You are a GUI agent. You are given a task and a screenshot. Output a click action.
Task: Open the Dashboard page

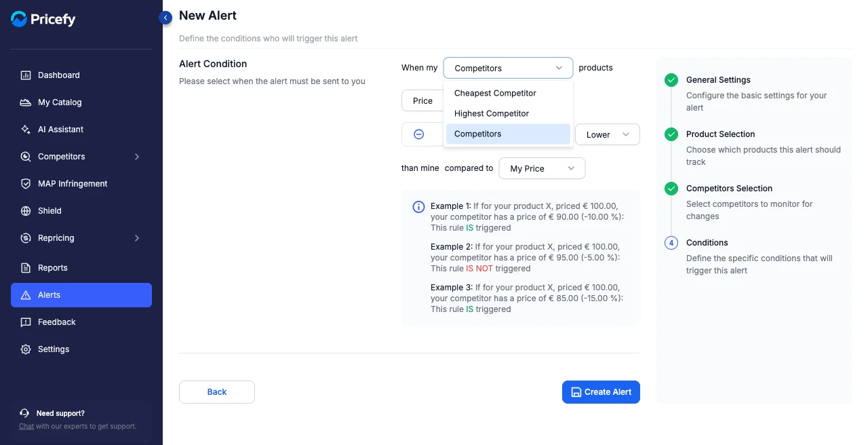81,75
